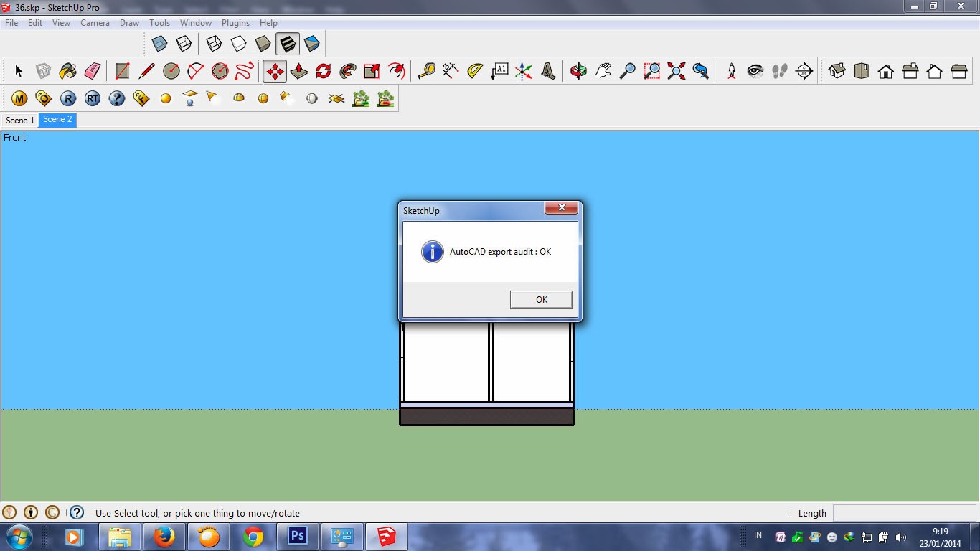The image size is (980, 551).
Task: Select the Position Camera tool
Action: coord(731,71)
